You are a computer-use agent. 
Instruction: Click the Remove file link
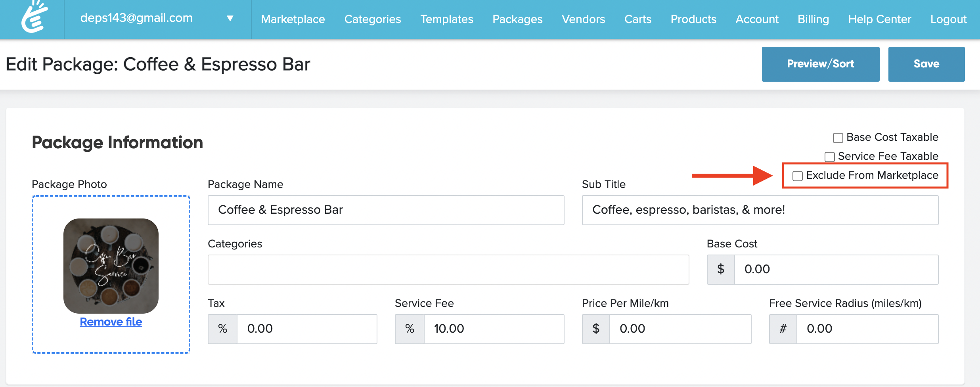coord(111,322)
